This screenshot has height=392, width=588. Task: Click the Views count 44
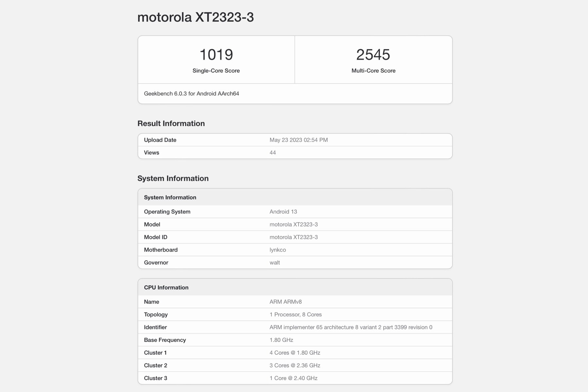[273, 153]
